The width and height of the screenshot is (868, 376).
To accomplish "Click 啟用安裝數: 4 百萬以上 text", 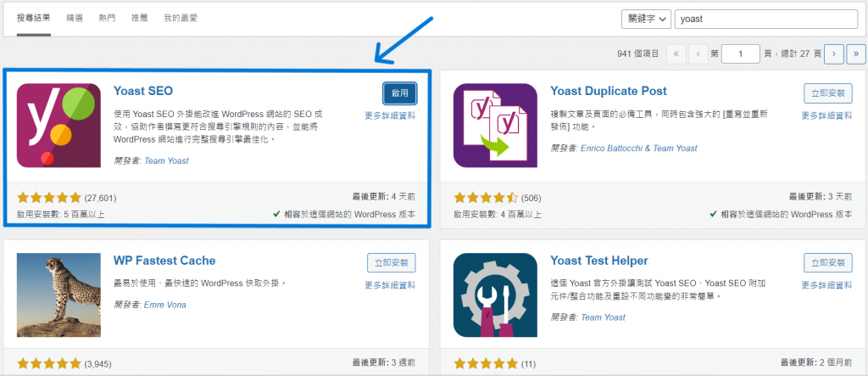I will (498, 214).
